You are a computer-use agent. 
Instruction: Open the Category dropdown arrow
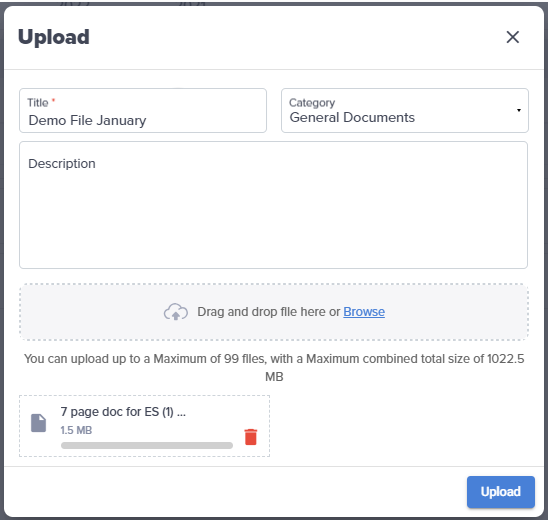point(519,110)
